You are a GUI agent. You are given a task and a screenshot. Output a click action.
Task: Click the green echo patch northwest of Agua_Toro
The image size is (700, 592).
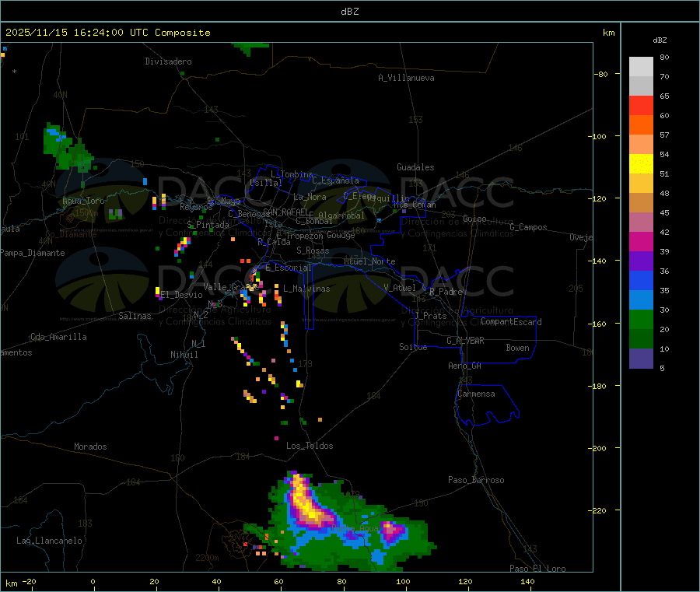pos(67,148)
